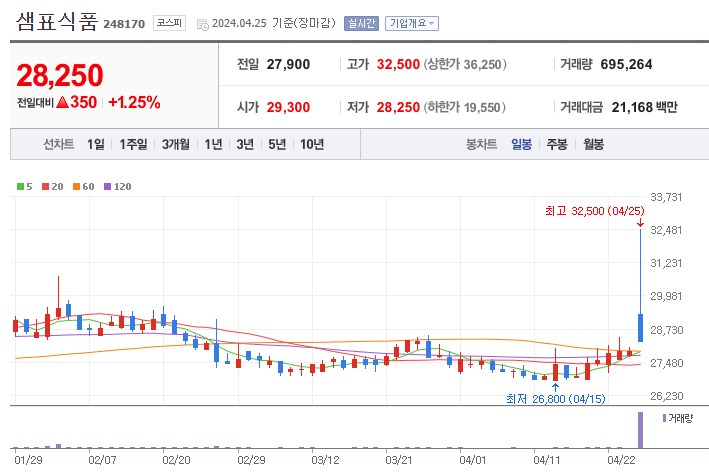Click the tall 04/25 volume bar

[640, 430]
